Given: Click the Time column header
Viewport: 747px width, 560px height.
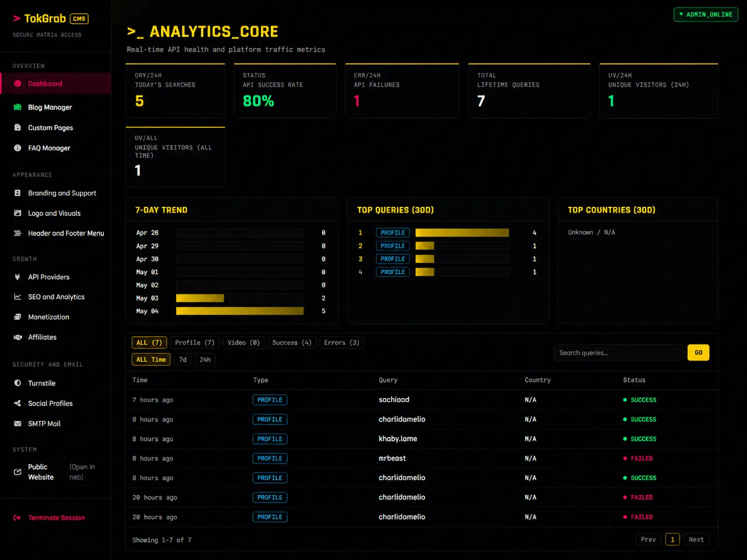Looking at the screenshot, I should (140, 380).
